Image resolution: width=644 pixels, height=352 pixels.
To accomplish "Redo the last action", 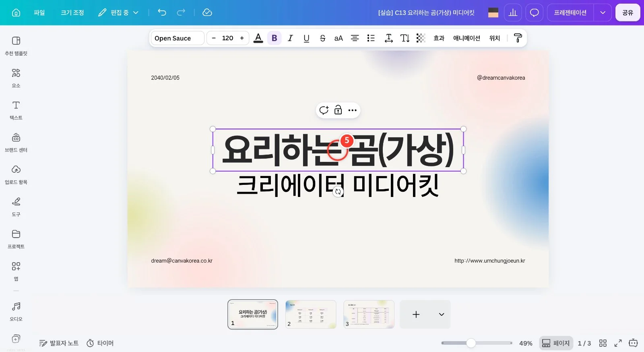I will [x=181, y=12].
